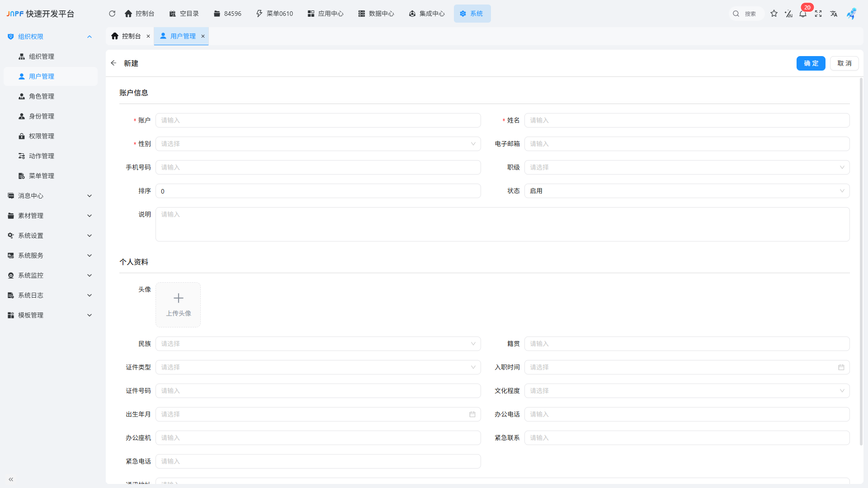Image resolution: width=868 pixels, height=488 pixels.
Task: Click the 确定 button
Action: click(x=811, y=63)
